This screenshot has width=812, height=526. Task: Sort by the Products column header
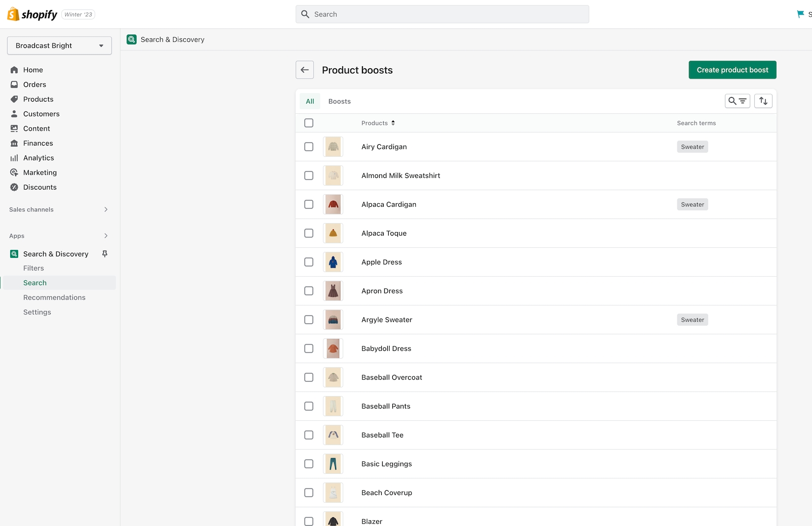tap(378, 123)
